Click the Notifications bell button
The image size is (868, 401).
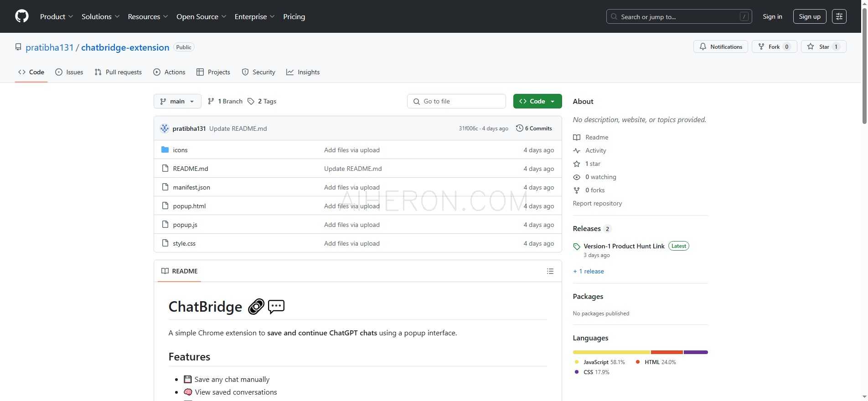click(x=721, y=46)
